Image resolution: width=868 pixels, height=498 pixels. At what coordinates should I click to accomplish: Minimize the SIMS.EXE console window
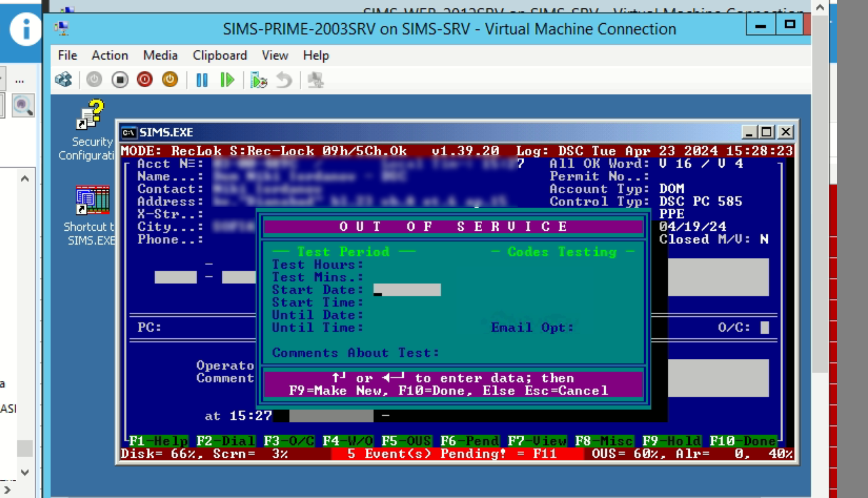749,132
